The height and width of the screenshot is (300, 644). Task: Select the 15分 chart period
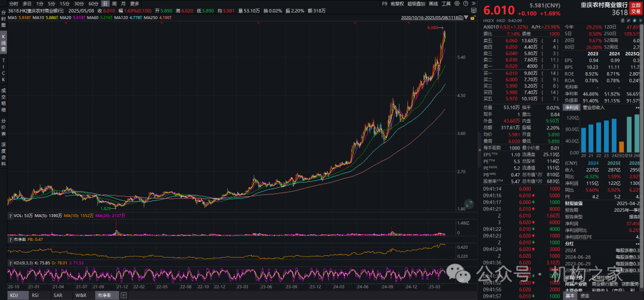tap(64, 4)
